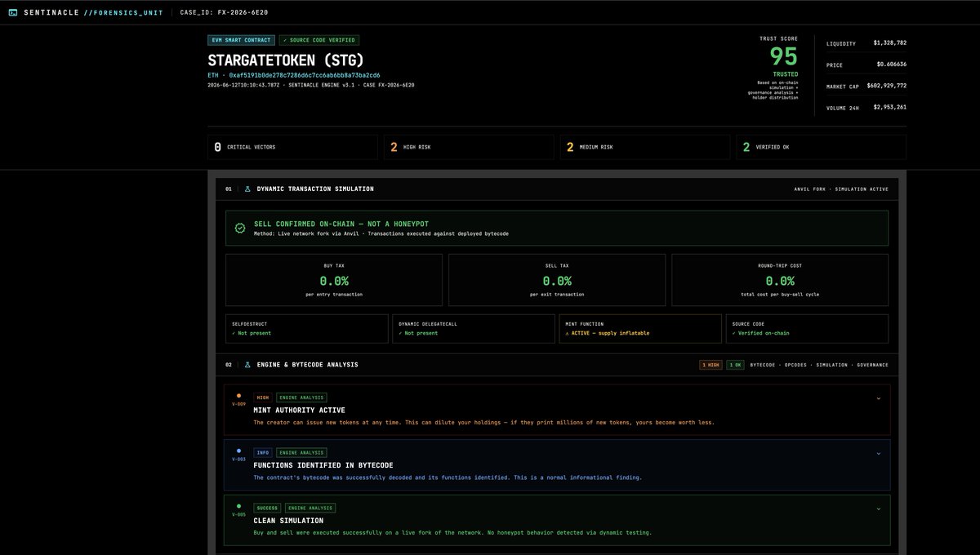This screenshot has width=980, height=555.
Task: Click the Round-Trip Cost 0.0% card
Action: [x=780, y=280]
